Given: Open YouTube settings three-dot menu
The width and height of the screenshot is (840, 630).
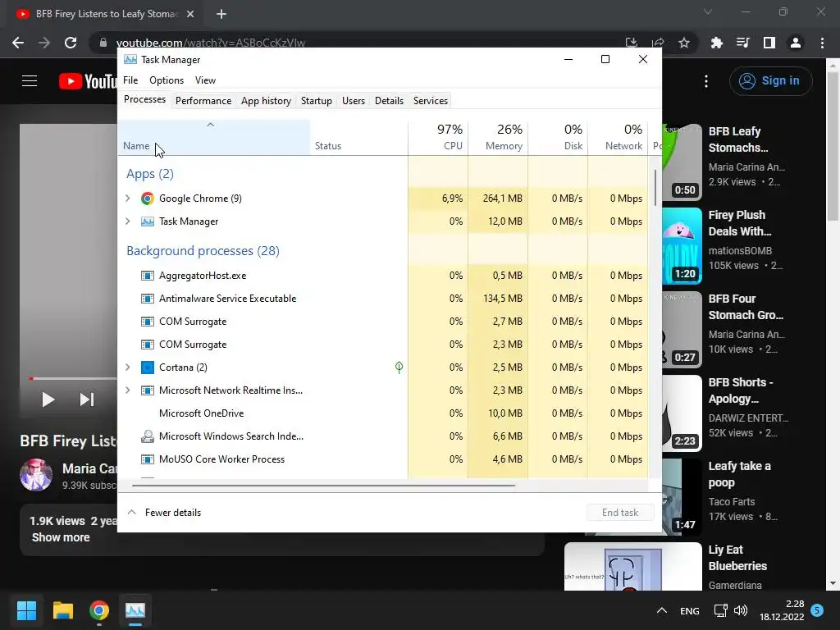Looking at the screenshot, I should 706,81.
